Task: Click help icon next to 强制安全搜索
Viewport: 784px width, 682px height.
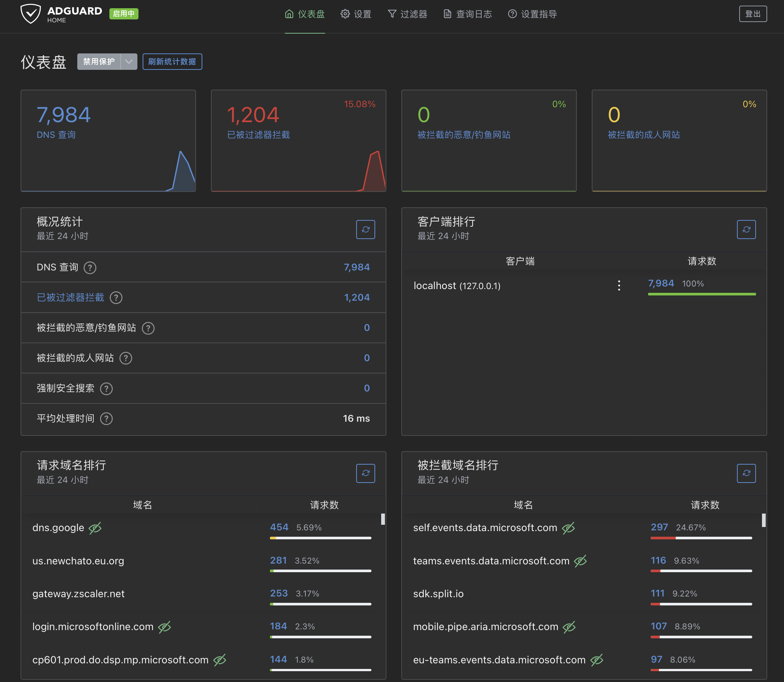Action: pos(106,388)
